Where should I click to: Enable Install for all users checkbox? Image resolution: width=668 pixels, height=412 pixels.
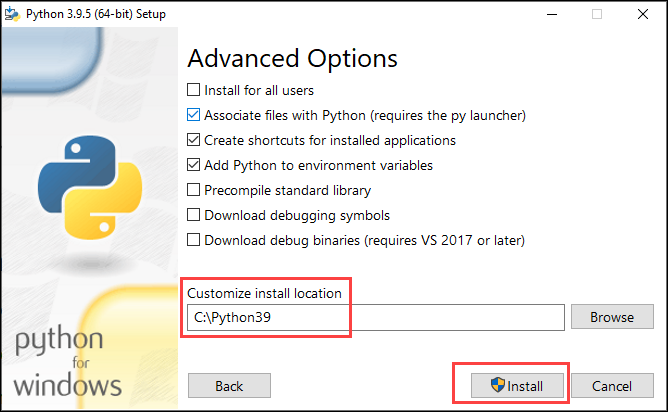[x=193, y=90]
